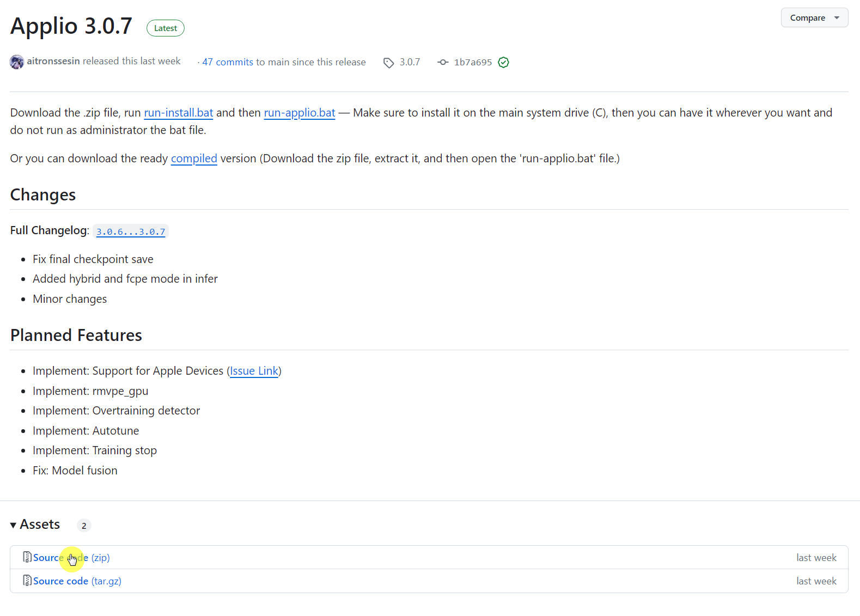Click 'Fix final checkpoint save' item
The width and height of the screenshot is (860, 616).
coord(93,259)
